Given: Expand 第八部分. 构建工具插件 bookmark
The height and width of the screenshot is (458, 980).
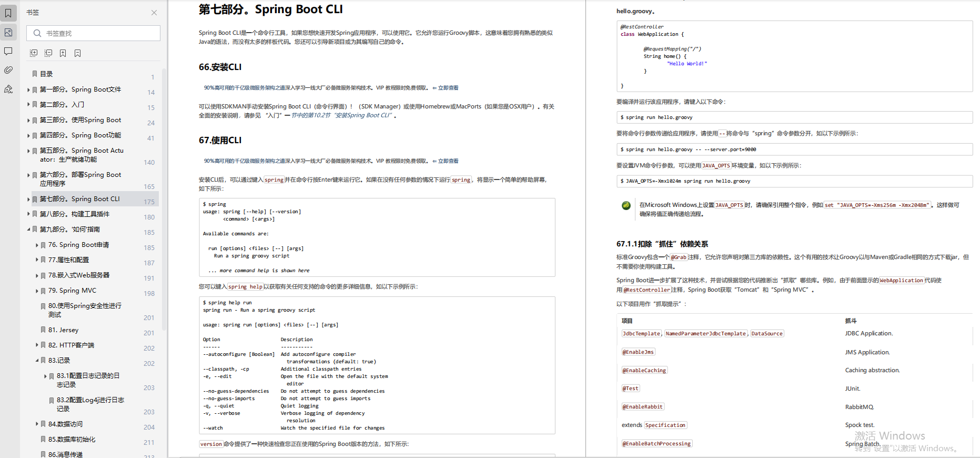Looking at the screenshot, I should coord(28,214).
